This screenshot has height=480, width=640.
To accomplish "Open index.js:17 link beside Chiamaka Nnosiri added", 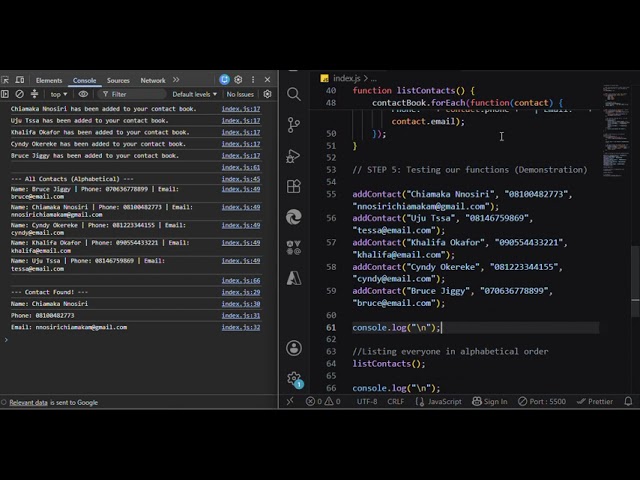I will (241, 109).
